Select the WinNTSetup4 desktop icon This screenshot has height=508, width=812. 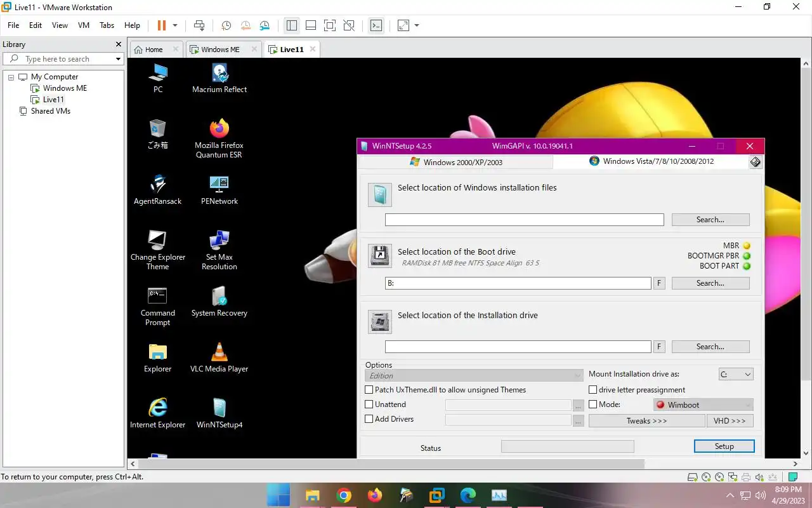[219, 413]
